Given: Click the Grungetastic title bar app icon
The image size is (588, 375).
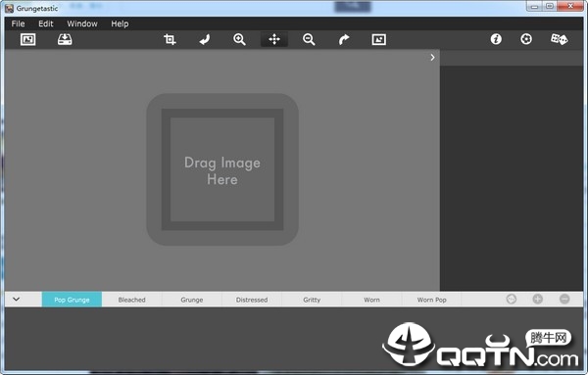Looking at the screenshot, I should [x=10, y=8].
